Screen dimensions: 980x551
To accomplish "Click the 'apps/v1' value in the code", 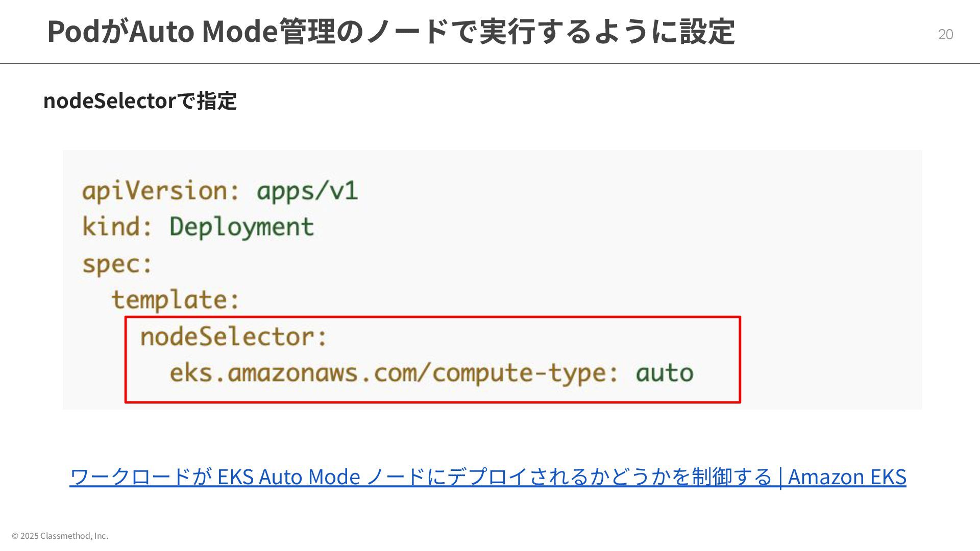I will click(307, 191).
